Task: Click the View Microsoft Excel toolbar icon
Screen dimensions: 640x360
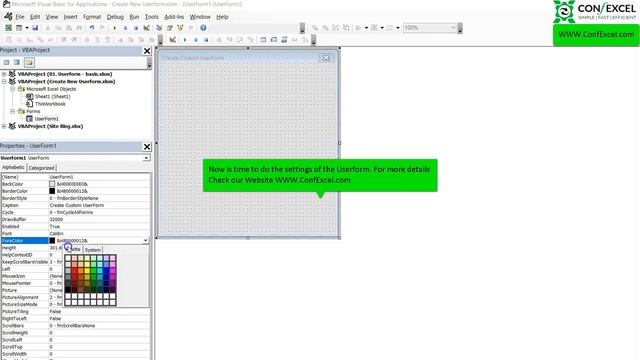Action: [x=8, y=28]
